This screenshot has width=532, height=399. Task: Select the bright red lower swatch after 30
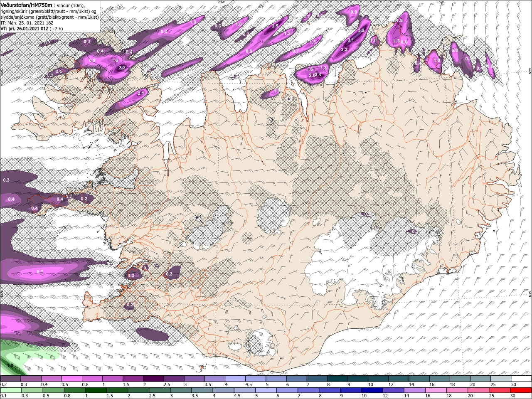coord(521,390)
